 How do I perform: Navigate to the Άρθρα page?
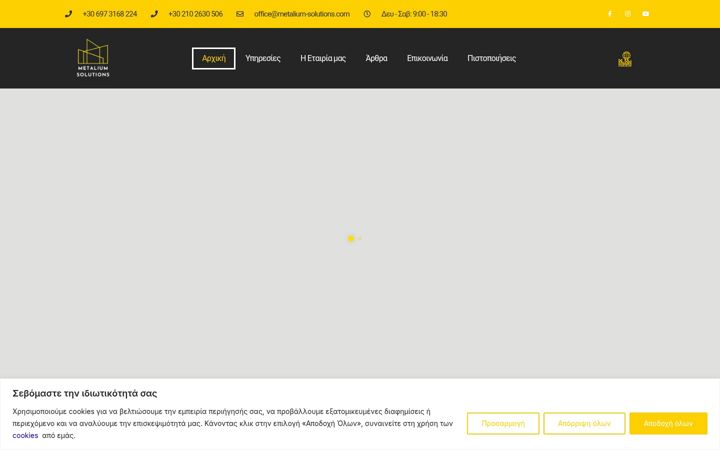[x=377, y=58]
